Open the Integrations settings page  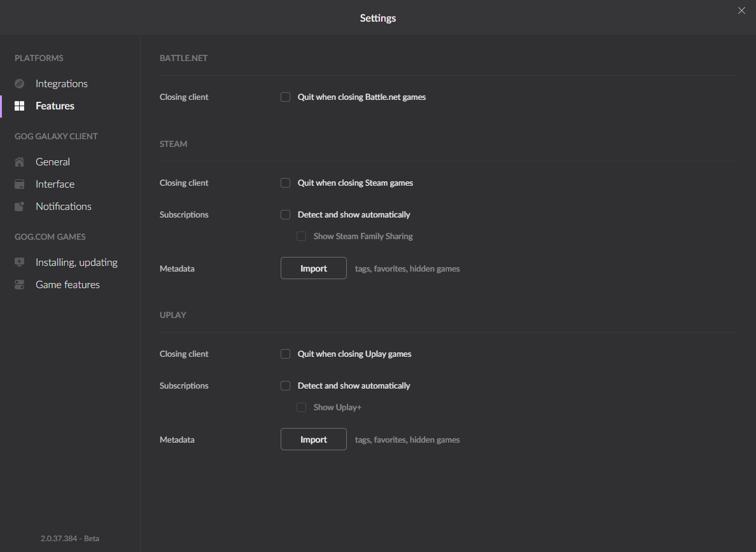tap(62, 84)
